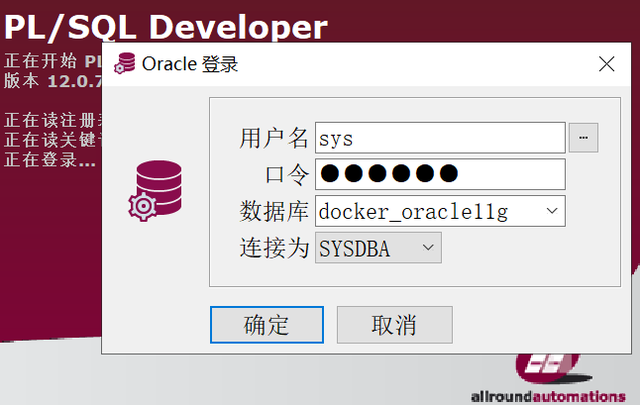Click the 连接为 label

pos(273,248)
